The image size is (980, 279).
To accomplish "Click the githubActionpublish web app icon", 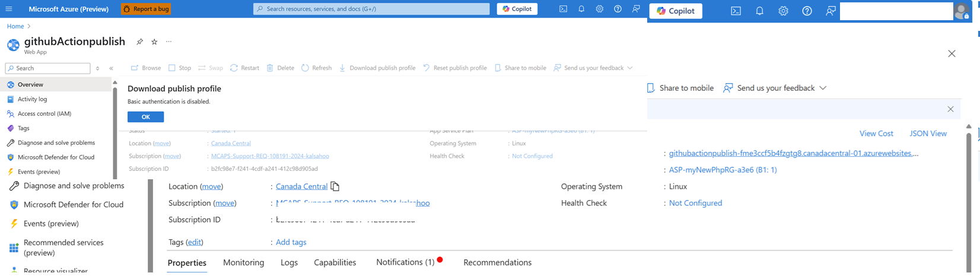I will [13, 45].
